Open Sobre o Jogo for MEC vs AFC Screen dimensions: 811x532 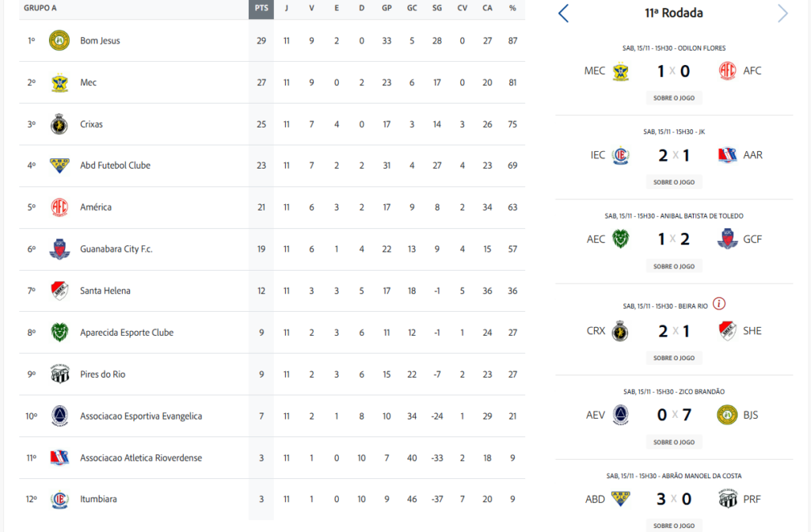673,97
